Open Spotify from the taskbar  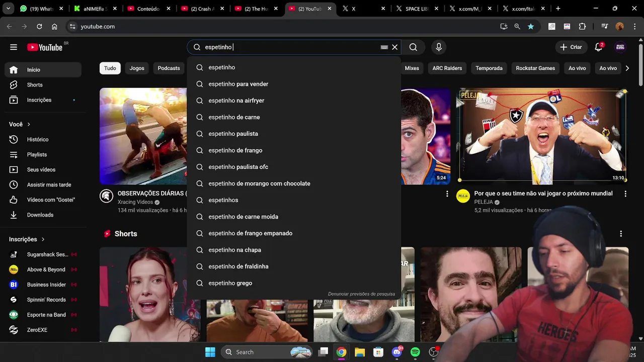pyautogui.click(x=415, y=352)
